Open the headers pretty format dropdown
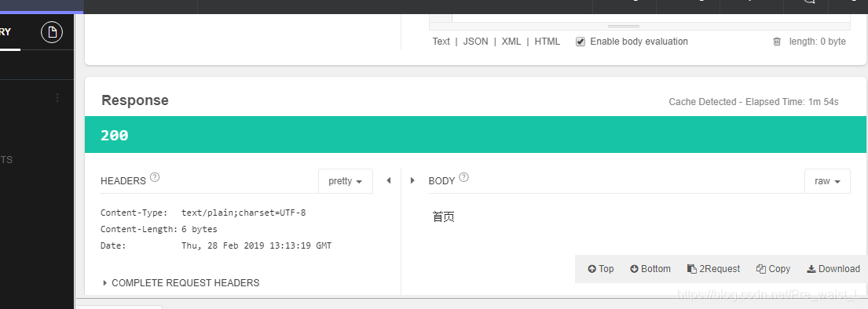This screenshot has height=309, width=868. 346,181
